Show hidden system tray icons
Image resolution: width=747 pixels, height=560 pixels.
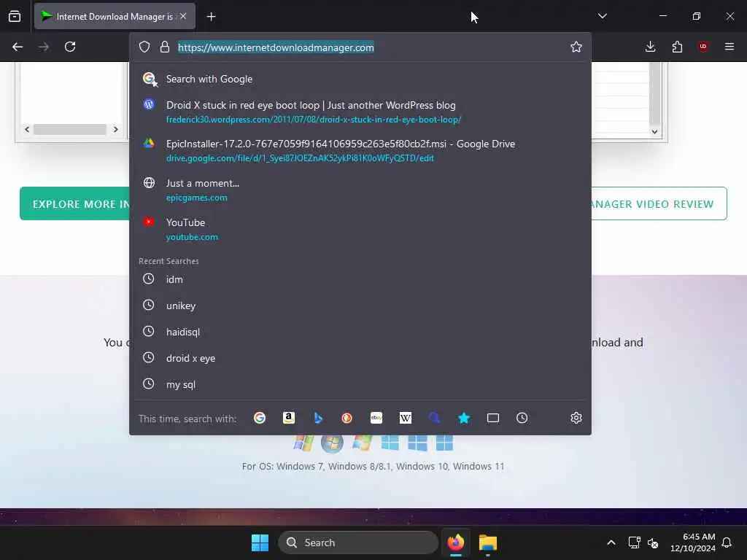(611, 542)
